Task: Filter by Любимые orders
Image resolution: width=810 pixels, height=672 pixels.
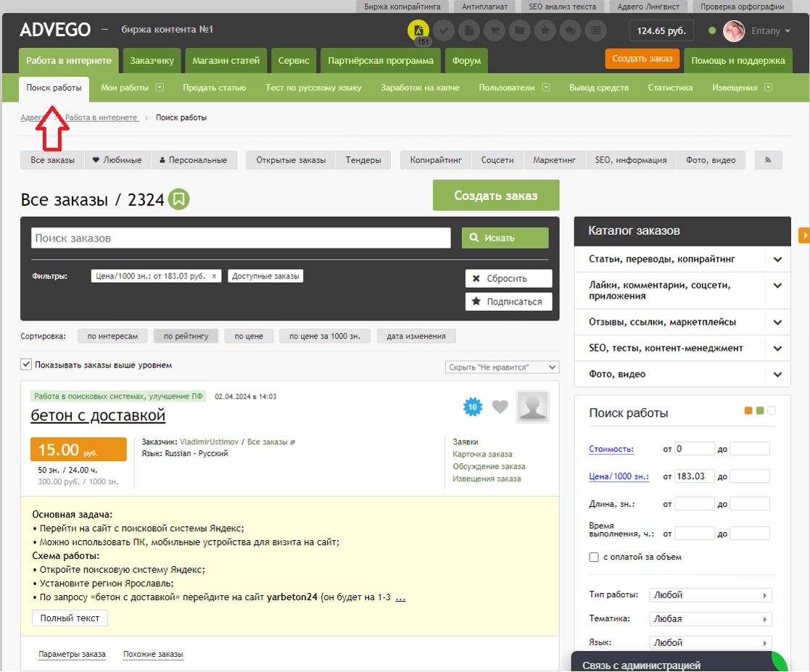Action: (x=117, y=160)
